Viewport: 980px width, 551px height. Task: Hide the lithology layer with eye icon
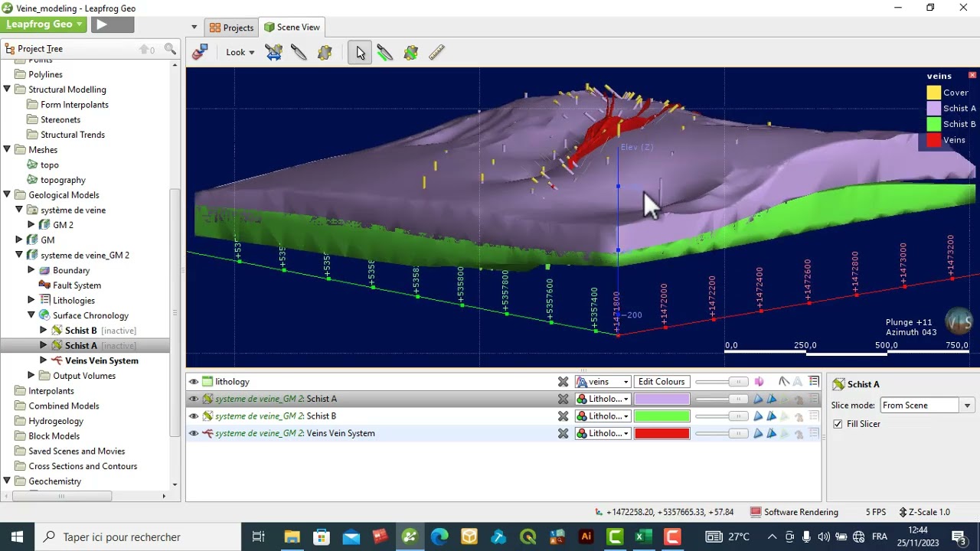pyautogui.click(x=194, y=382)
